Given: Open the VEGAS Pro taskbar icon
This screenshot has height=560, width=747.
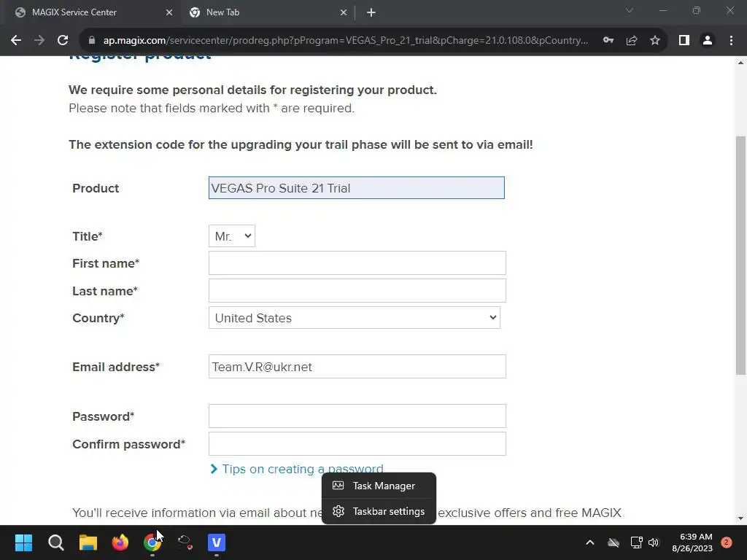Looking at the screenshot, I should tap(216, 542).
